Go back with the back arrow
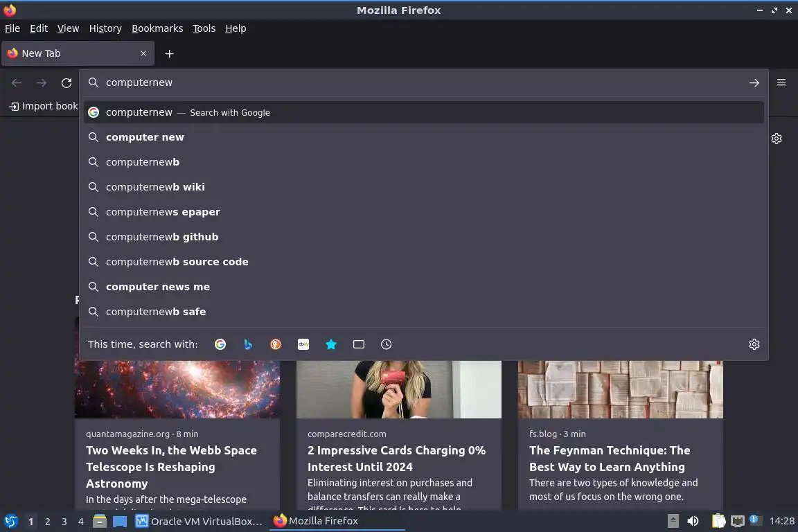798x532 pixels. 17,83
